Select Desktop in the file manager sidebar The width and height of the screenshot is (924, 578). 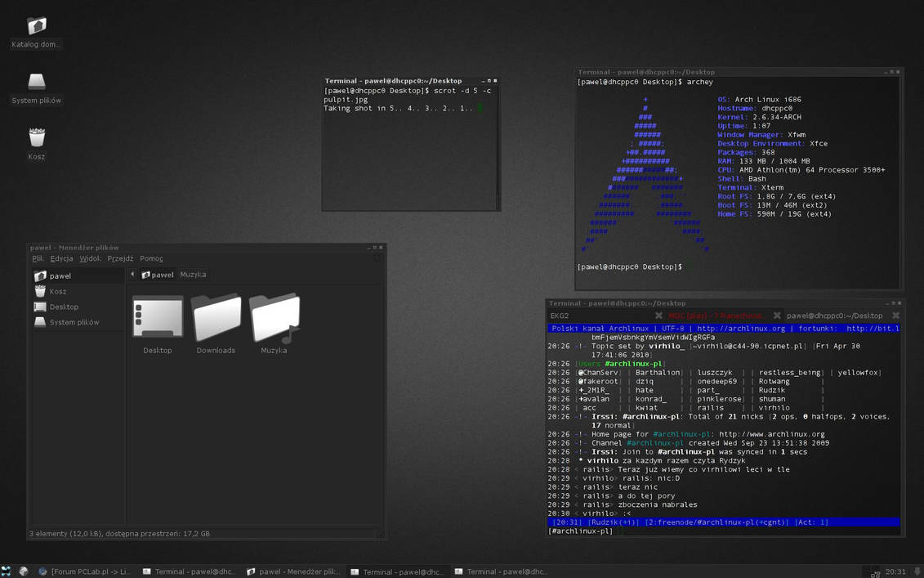point(64,306)
